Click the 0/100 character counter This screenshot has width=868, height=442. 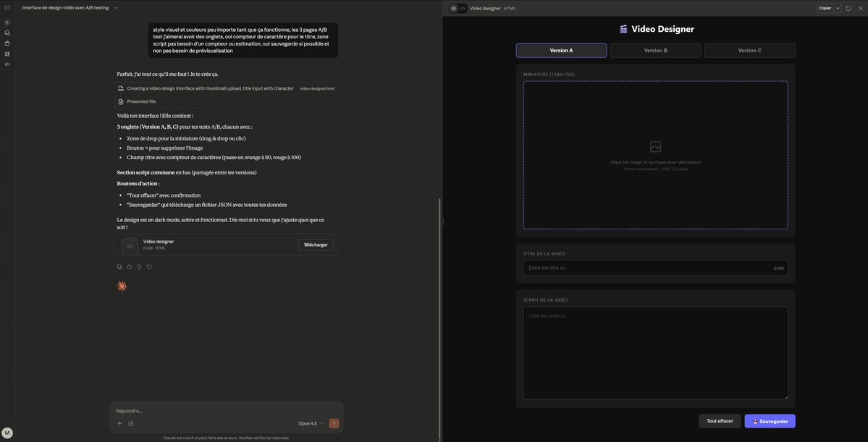(779, 268)
